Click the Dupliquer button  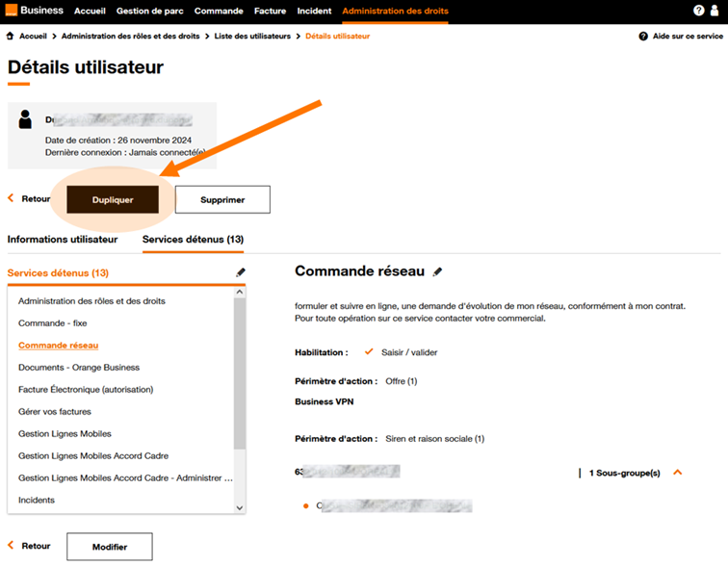click(x=113, y=199)
